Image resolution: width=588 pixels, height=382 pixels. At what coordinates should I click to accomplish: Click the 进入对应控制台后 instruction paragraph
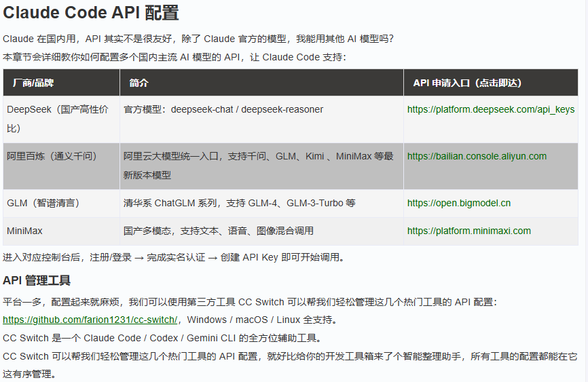[x=174, y=257]
